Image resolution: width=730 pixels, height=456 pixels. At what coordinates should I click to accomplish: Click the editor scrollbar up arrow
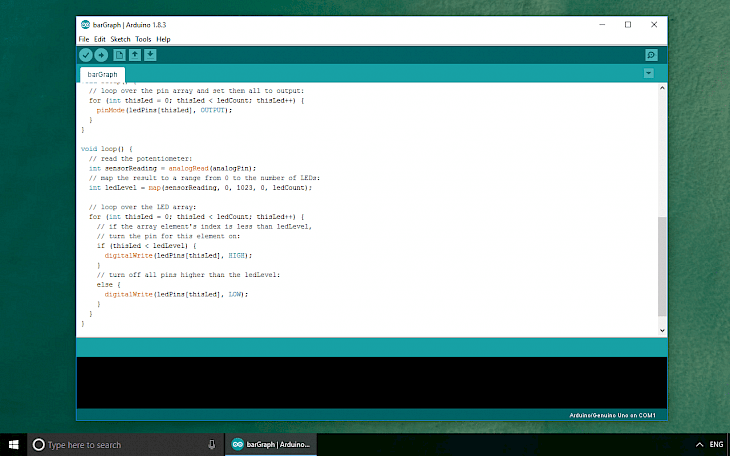coord(662,88)
